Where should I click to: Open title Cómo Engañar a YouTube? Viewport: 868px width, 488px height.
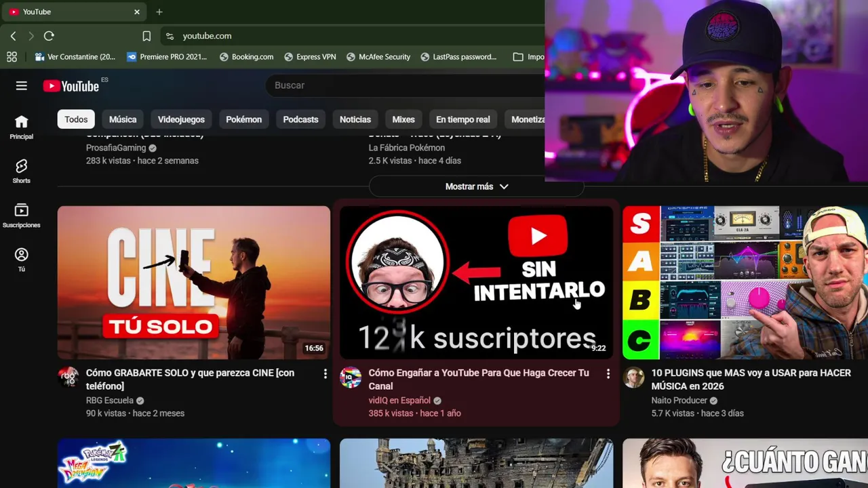479,380
